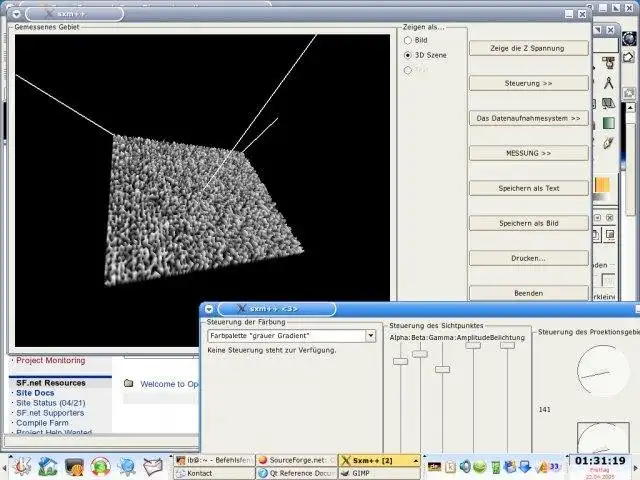Click the dark globe icon at top right
This screenshot has height=480, width=640.
pyautogui.click(x=629, y=39)
